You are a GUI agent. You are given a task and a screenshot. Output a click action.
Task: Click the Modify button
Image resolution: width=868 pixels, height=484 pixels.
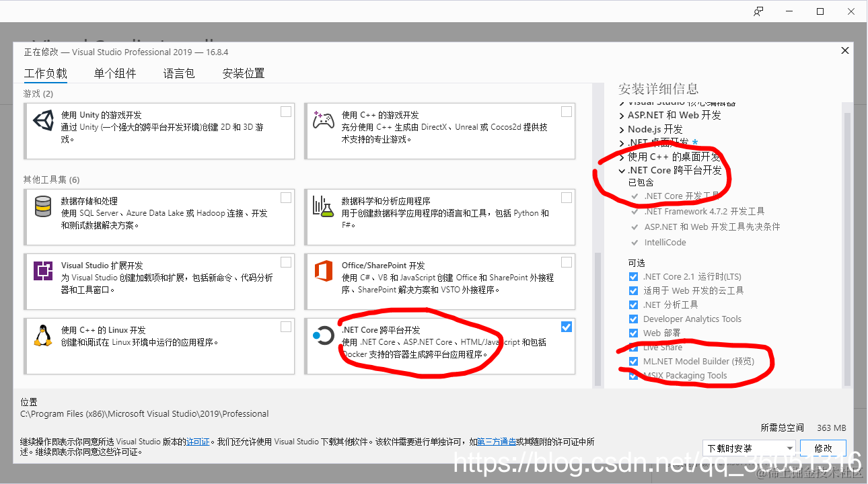(x=824, y=448)
